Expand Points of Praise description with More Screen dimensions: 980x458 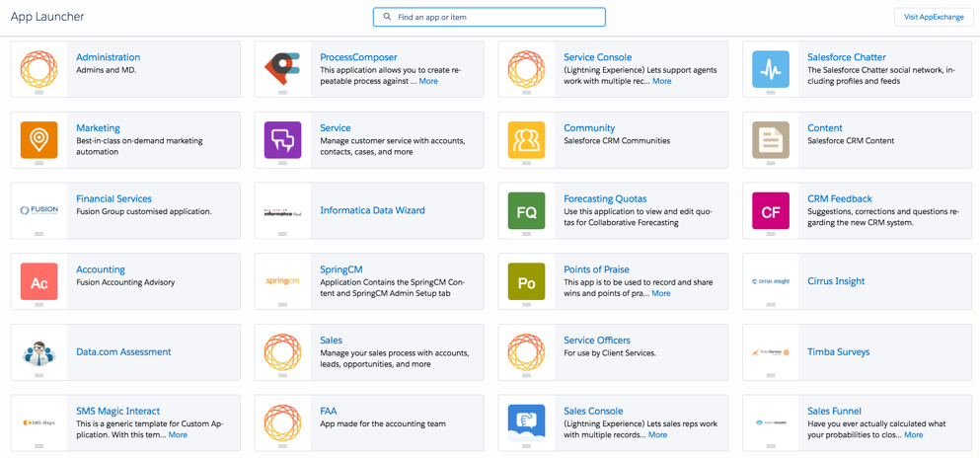click(x=661, y=293)
